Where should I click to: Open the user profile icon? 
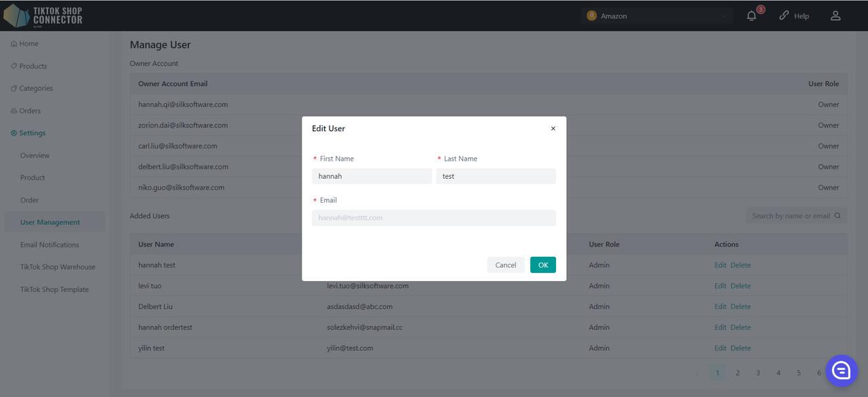click(835, 16)
